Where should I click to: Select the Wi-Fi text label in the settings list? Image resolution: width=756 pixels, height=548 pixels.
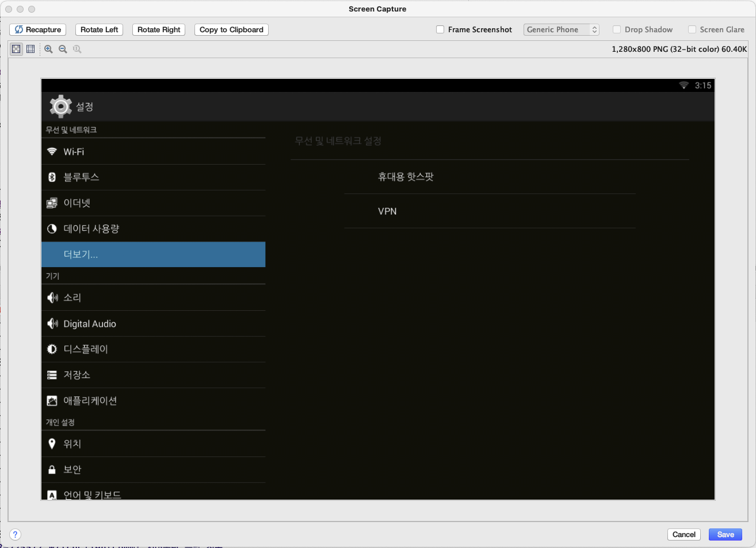click(x=74, y=152)
